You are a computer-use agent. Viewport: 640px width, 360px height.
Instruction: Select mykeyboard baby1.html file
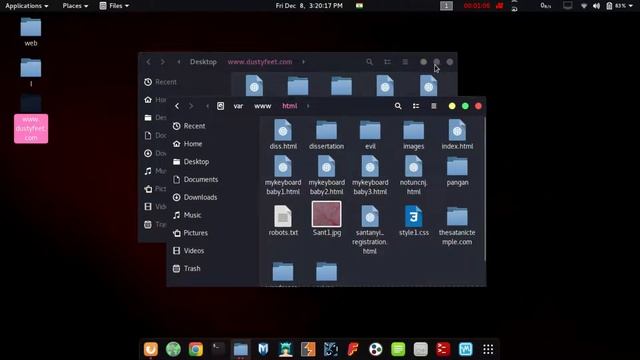click(x=283, y=175)
